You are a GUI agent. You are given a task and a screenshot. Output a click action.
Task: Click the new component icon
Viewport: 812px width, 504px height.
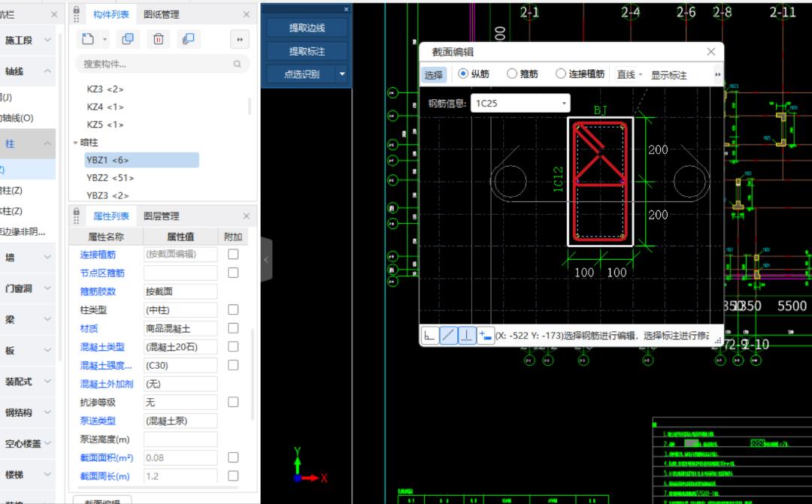[88, 39]
